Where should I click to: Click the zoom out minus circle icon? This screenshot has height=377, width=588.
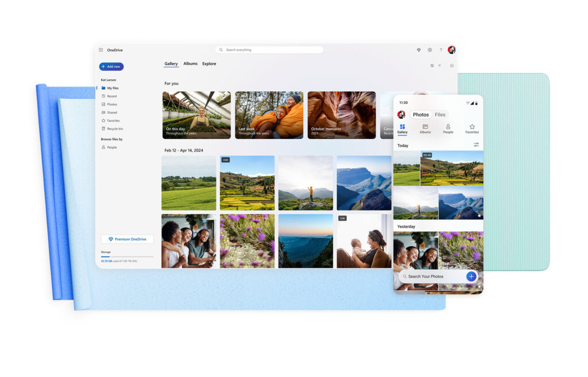click(x=452, y=65)
